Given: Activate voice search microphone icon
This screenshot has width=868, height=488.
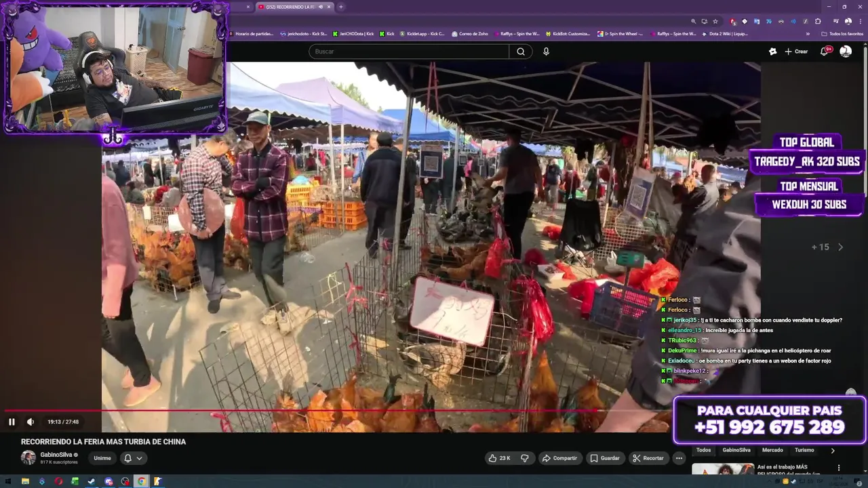Looking at the screenshot, I should click(x=547, y=52).
